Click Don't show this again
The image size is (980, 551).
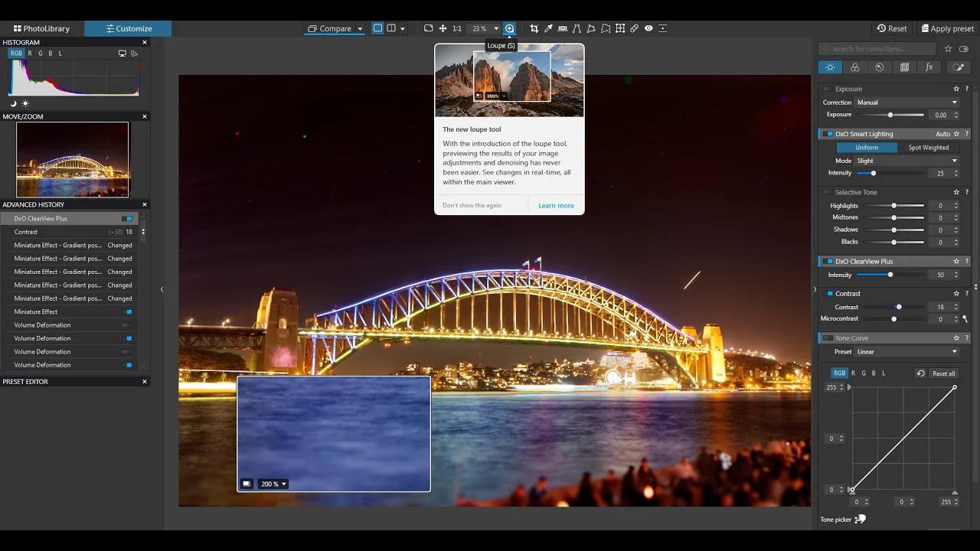click(x=472, y=205)
